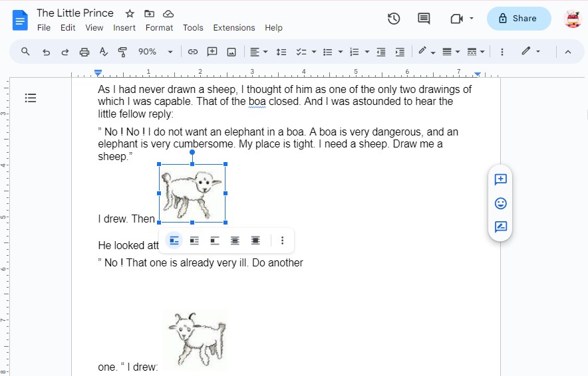This screenshot has height=376, width=588.
Task: Run spelling and grammar check
Action: [x=104, y=52]
